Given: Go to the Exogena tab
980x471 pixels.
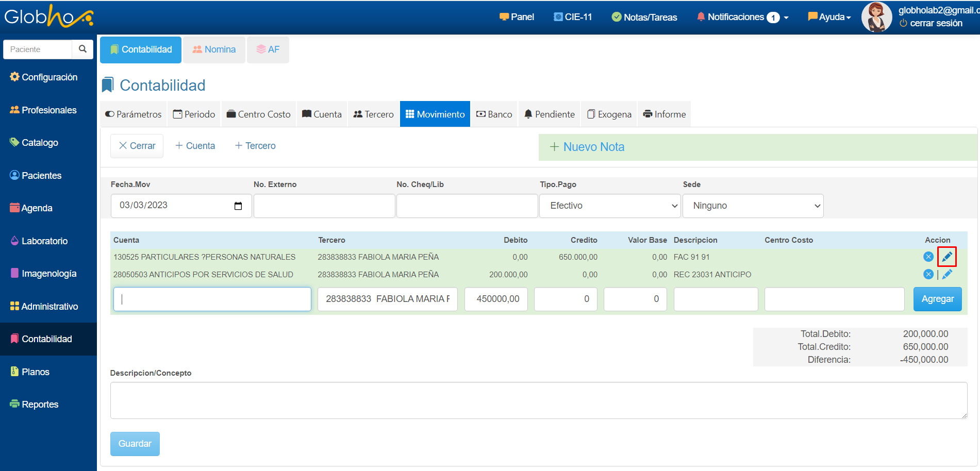Looking at the screenshot, I should pyautogui.click(x=609, y=114).
